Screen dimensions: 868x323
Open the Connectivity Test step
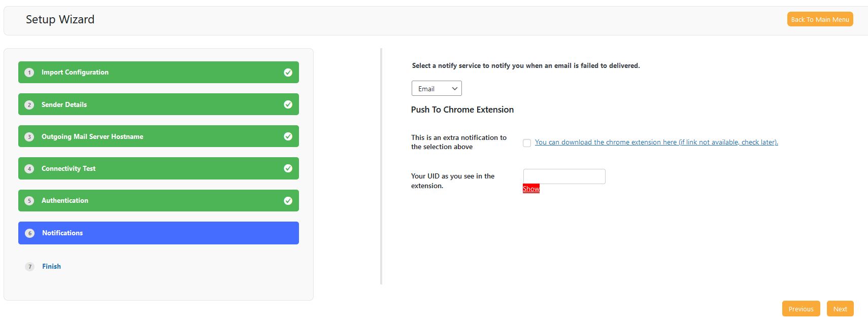tap(158, 168)
